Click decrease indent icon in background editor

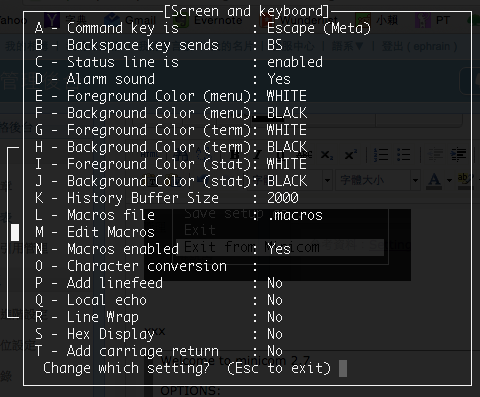click(x=435, y=155)
